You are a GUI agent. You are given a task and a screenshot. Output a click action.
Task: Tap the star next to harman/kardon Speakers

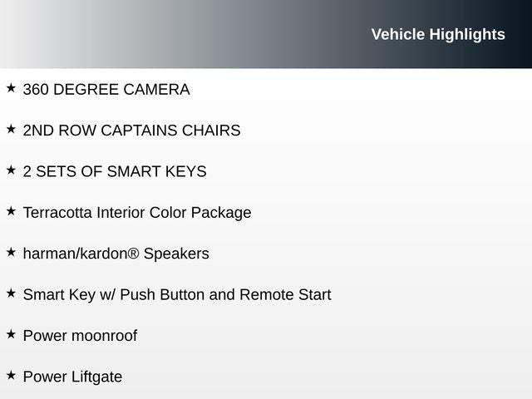coord(11,252)
